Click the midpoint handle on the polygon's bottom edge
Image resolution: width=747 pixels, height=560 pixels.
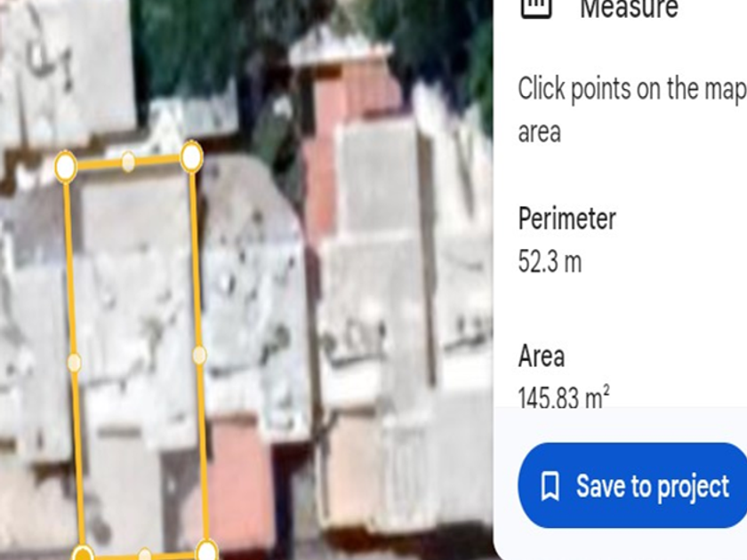[x=144, y=555]
